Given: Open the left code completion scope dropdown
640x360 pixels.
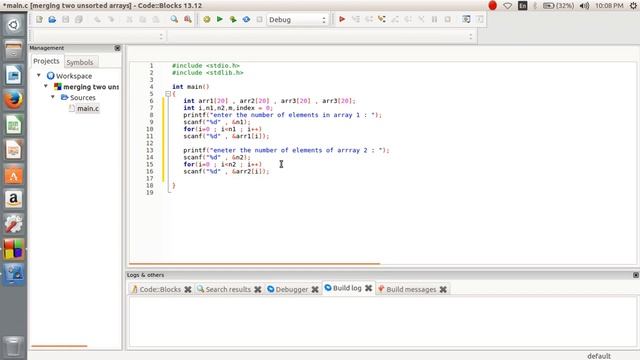Looking at the screenshot, I should coord(98,36).
